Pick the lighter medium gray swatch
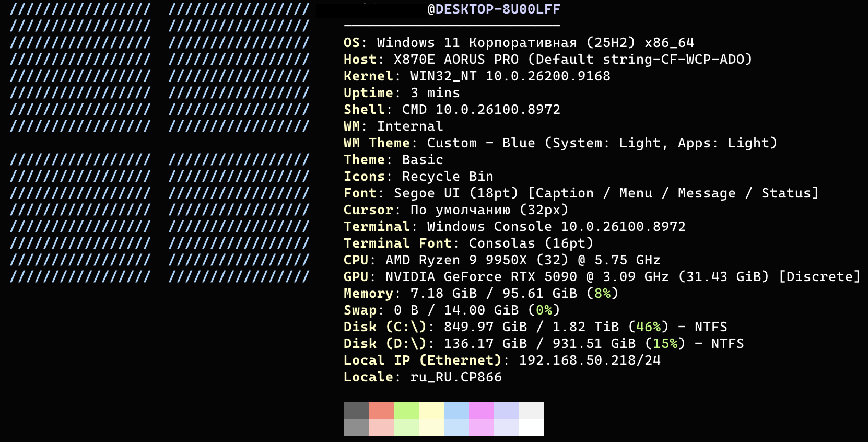868x442 pixels. [356, 427]
